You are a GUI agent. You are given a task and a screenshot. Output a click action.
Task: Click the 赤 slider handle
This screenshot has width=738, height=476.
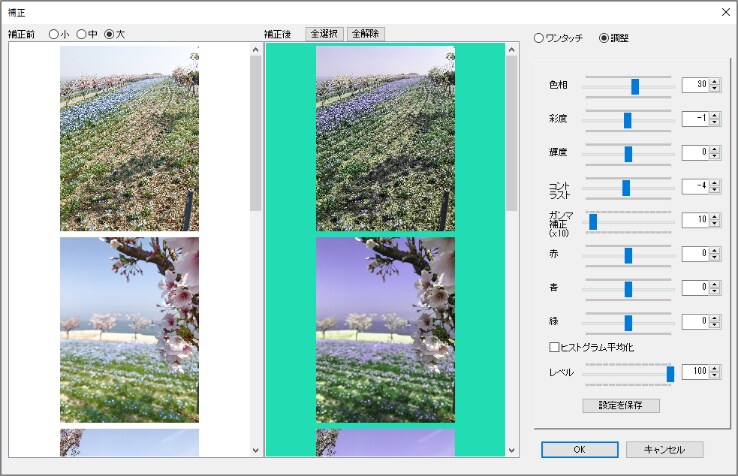(628, 256)
